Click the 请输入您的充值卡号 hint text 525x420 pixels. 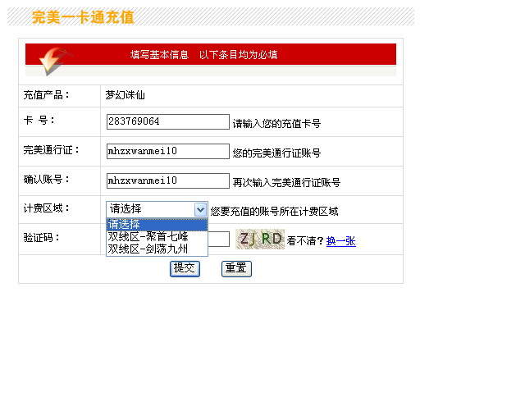point(276,124)
